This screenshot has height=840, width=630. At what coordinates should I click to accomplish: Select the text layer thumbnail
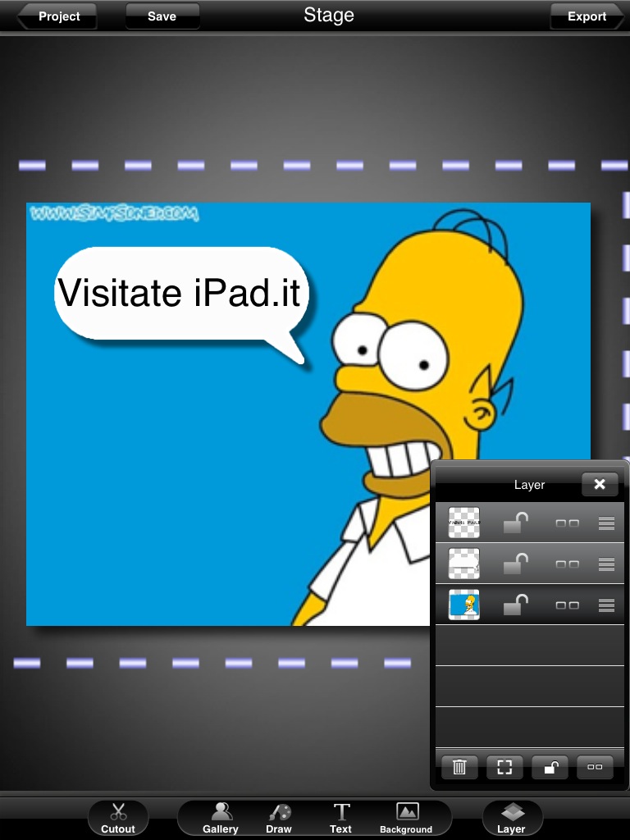point(464,523)
